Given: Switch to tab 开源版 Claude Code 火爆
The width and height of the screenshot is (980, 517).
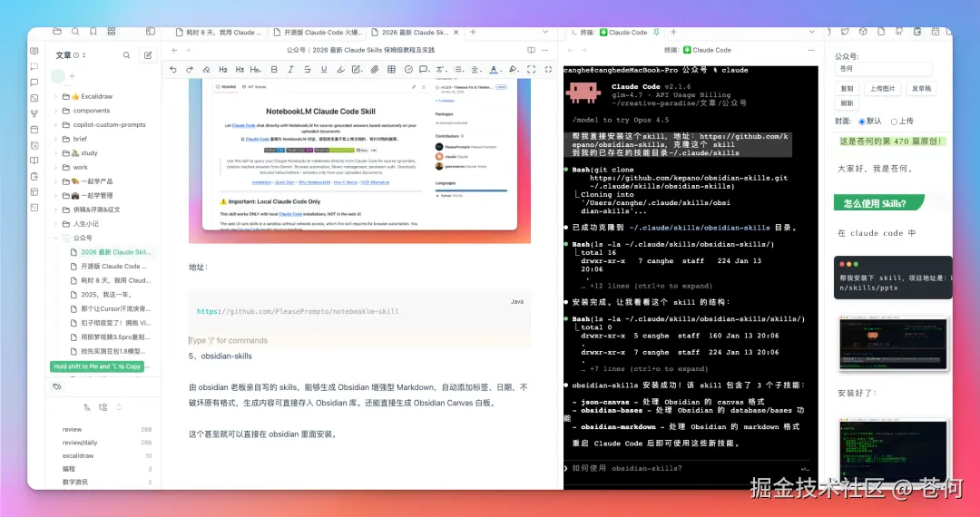Looking at the screenshot, I should (318, 32).
